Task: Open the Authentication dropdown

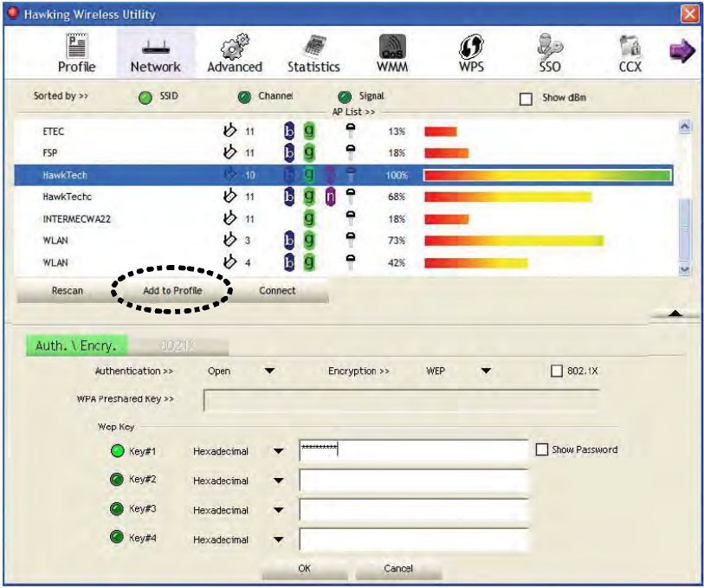Action: point(269,371)
